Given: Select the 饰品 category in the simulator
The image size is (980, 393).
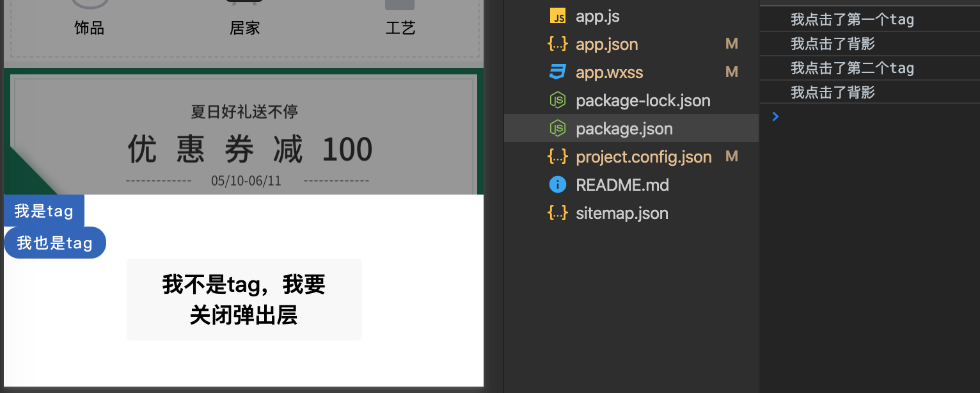Looking at the screenshot, I should [89, 27].
